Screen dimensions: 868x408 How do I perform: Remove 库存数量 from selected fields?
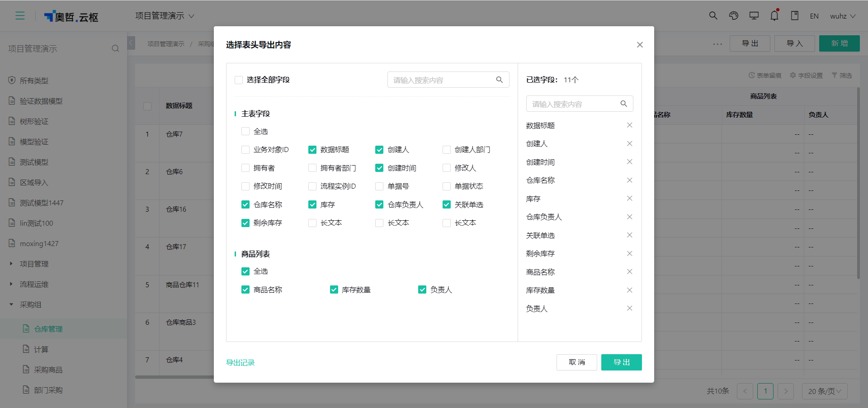click(629, 290)
